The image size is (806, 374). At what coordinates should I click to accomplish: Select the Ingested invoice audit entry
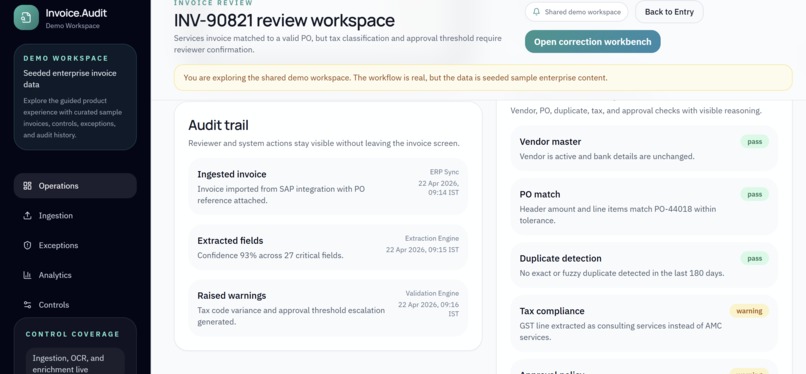click(328, 186)
